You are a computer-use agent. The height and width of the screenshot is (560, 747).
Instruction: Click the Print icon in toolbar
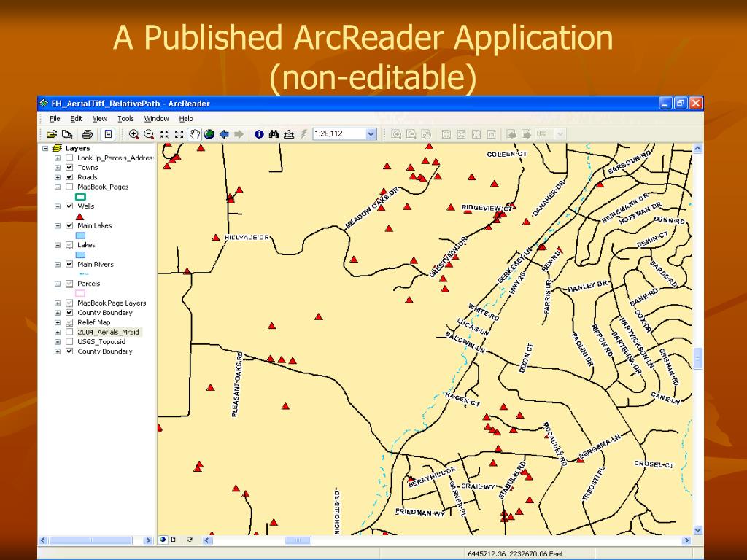tap(87, 134)
